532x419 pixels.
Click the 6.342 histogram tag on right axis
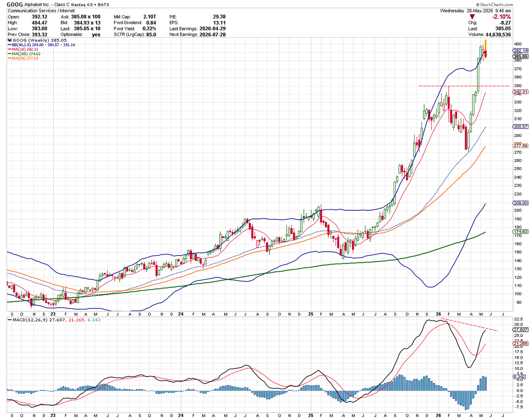[518, 376]
